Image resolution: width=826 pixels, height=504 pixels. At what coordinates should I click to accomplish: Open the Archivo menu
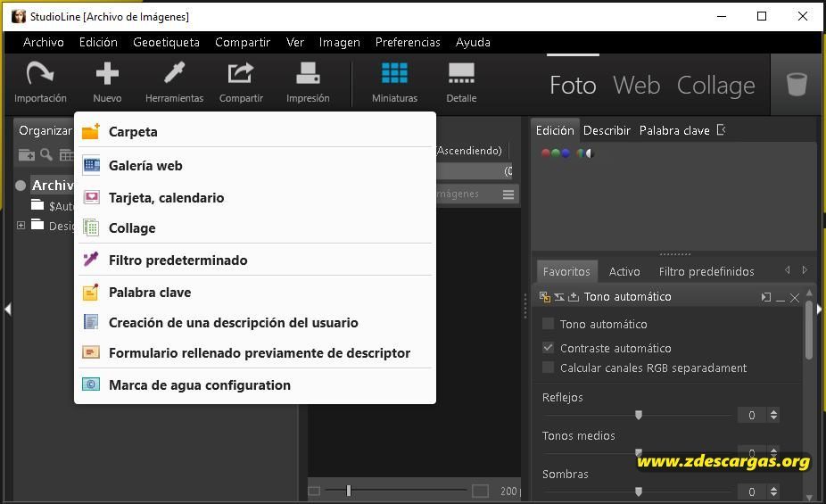tap(43, 42)
